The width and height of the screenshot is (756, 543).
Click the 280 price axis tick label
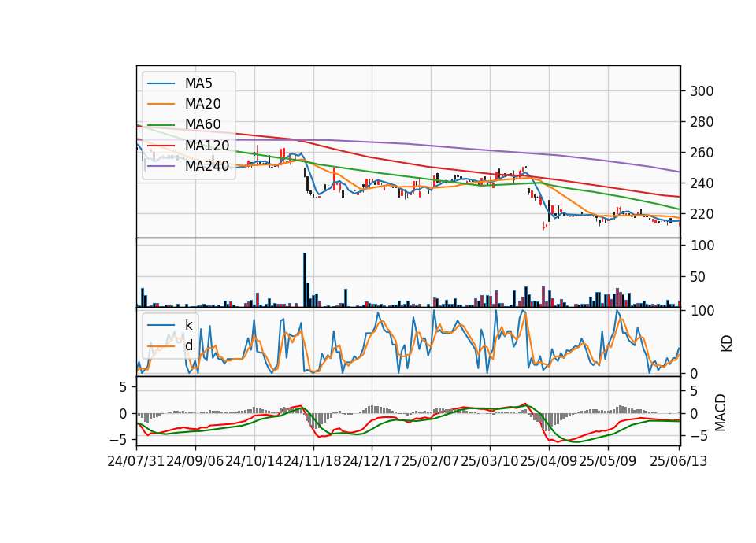702,122
